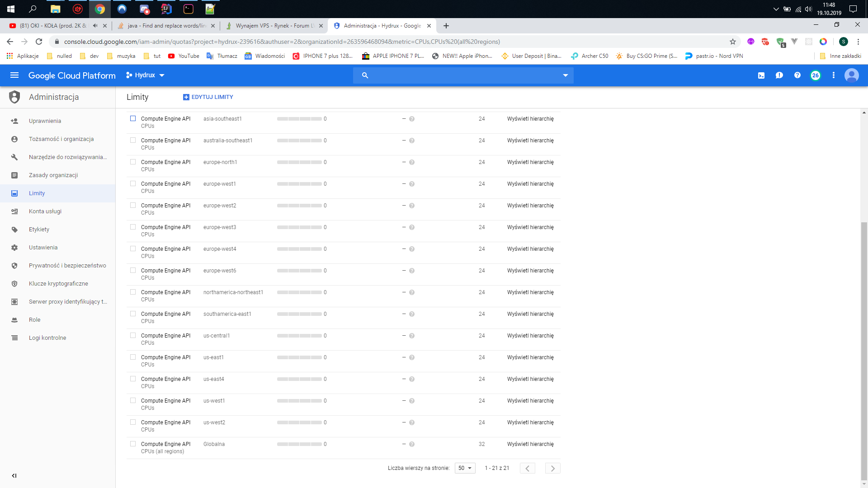Open the three-dot settings menu in header
Viewport: 868px width, 488px height.
834,75
